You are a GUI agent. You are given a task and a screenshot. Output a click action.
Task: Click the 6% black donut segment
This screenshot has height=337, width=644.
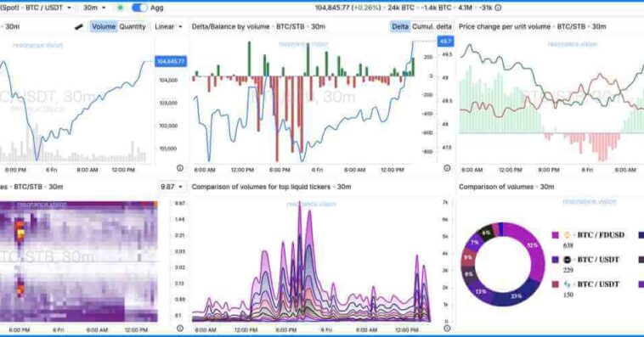click(x=487, y=233)
